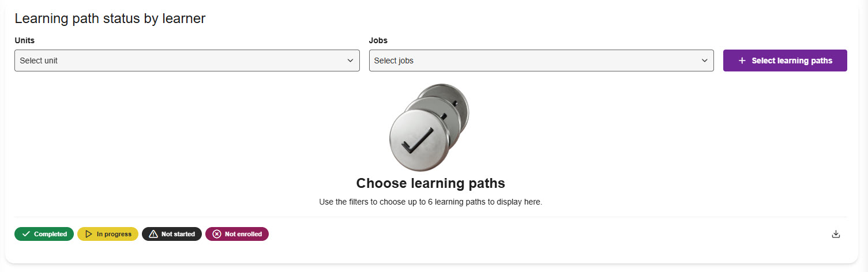This screenshot has width=868, height=272.
Task: Click the checkmark icon in Completed badge
Action: click(x=26, y=234)
